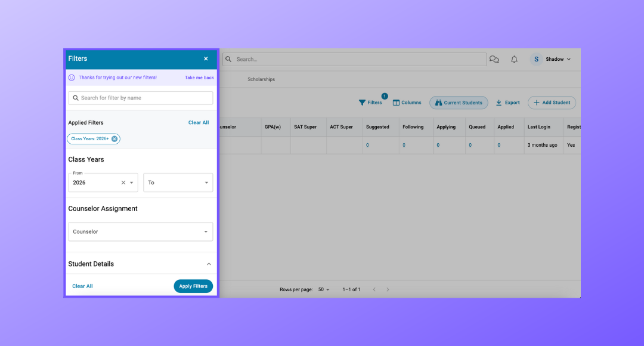Open Filters from the toolbar
644x346 pixels.
tap(370, 103)
